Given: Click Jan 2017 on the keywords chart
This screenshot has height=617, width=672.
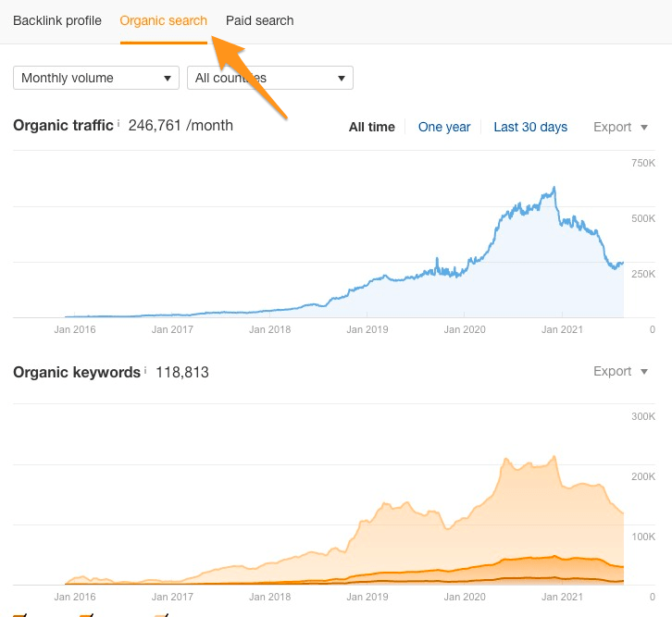Looking at the screenshot, I should (172, 597).
